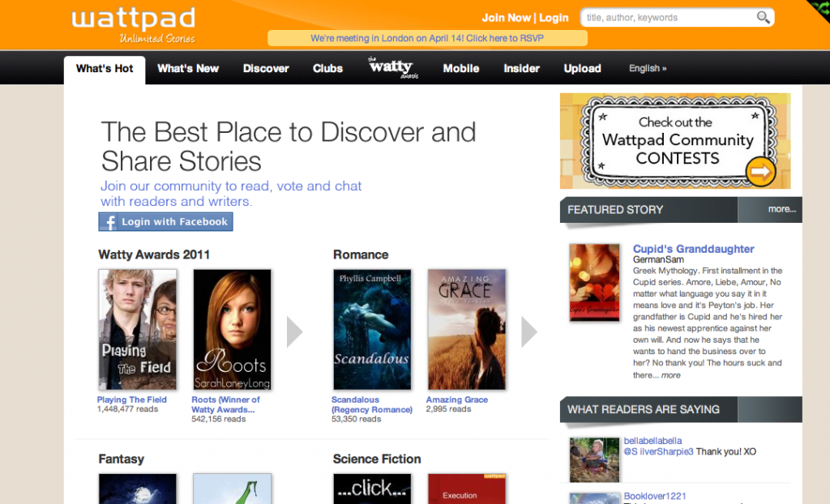Switch to the What's New tab
Viewport: 830px width, 504px height.
pos(188,68)
